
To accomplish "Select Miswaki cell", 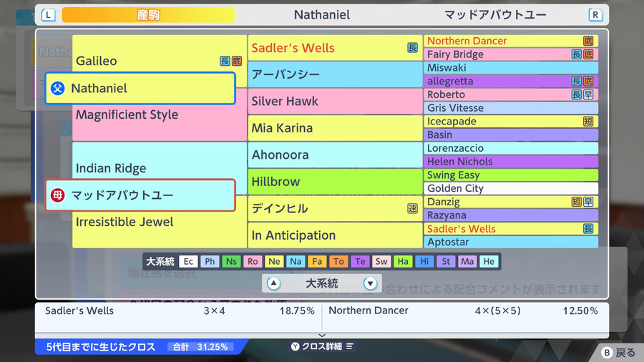I will [511, 68].
